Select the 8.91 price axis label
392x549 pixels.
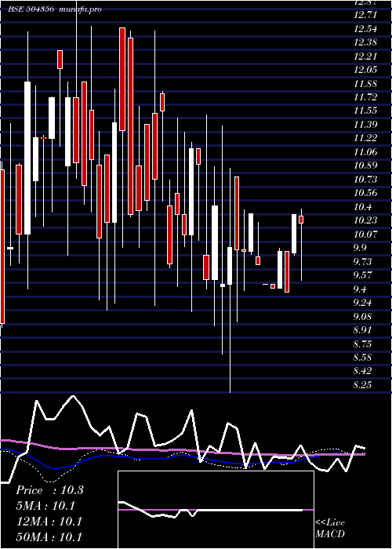[362, 330]
